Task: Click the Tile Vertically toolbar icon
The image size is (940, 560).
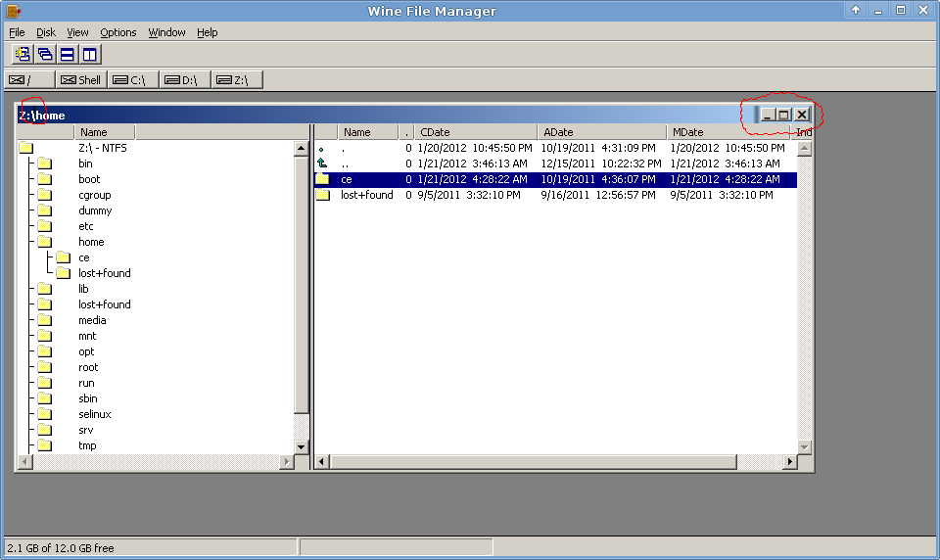Action: (89, 54)
